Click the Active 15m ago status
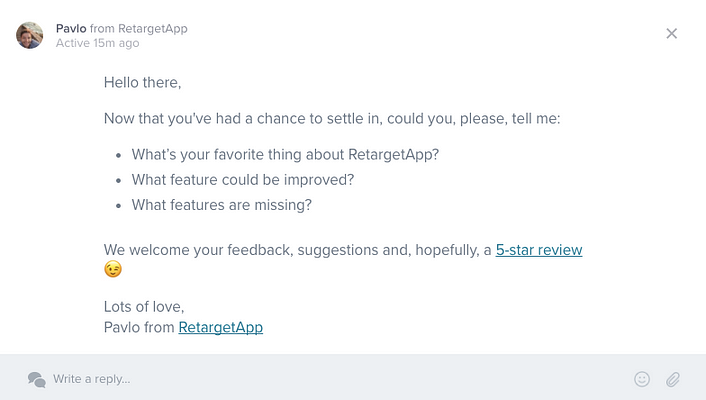Image resolution: width=706 pixels, height=400 pixels. tap(97, 43)
